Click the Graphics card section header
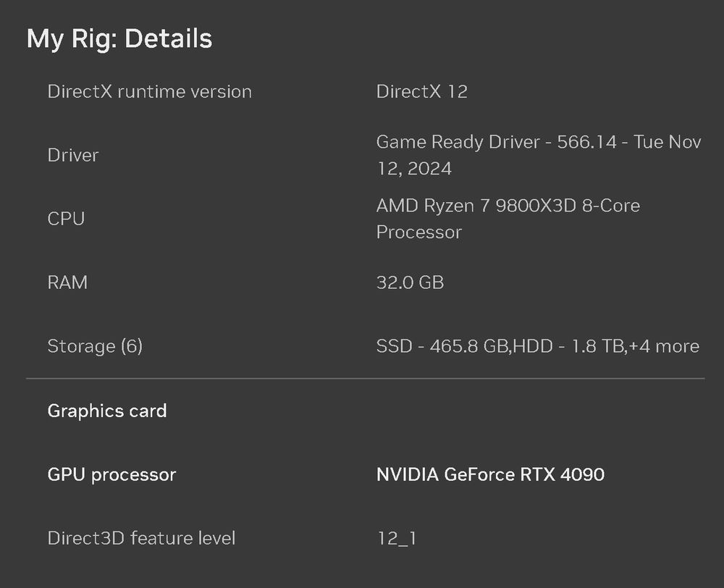 tap(107, 411)
